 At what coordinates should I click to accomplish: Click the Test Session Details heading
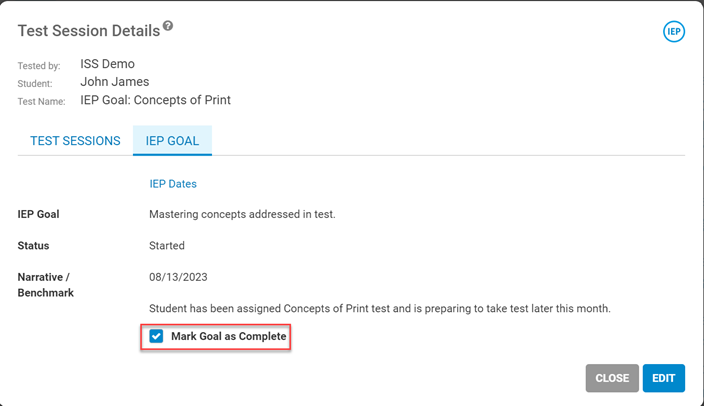pyautogui.click(x=89, y=31)
